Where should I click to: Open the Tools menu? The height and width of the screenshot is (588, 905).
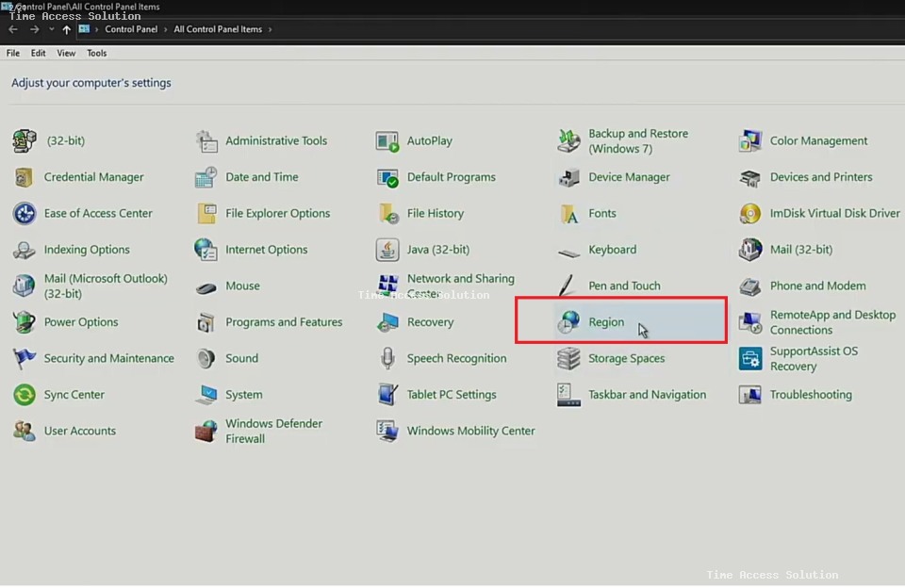pyautogui.click(x=97, y=53)
